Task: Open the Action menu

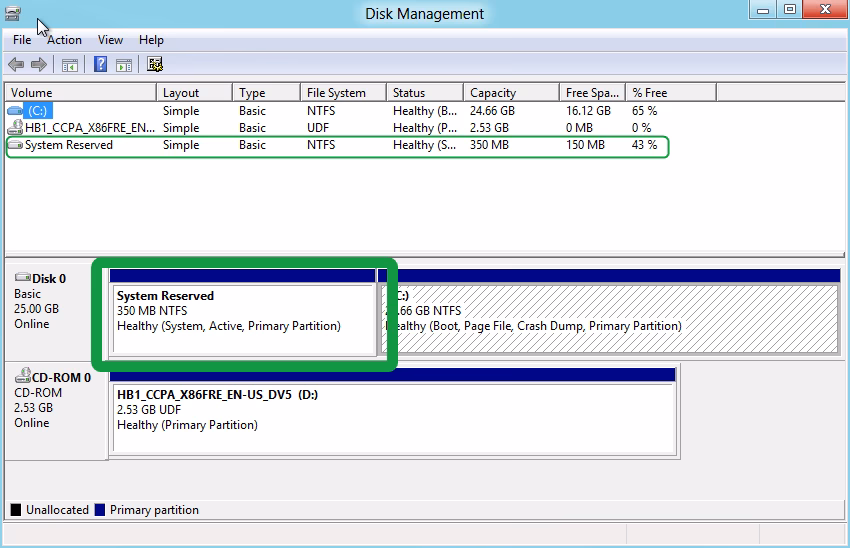Action: coord(64,40)
